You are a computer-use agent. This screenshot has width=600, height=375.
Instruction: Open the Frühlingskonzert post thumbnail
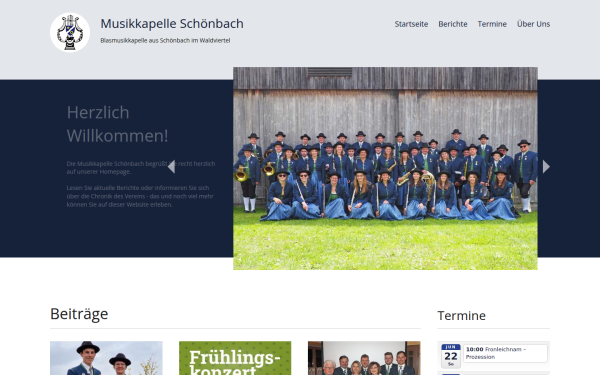point(235,358)
